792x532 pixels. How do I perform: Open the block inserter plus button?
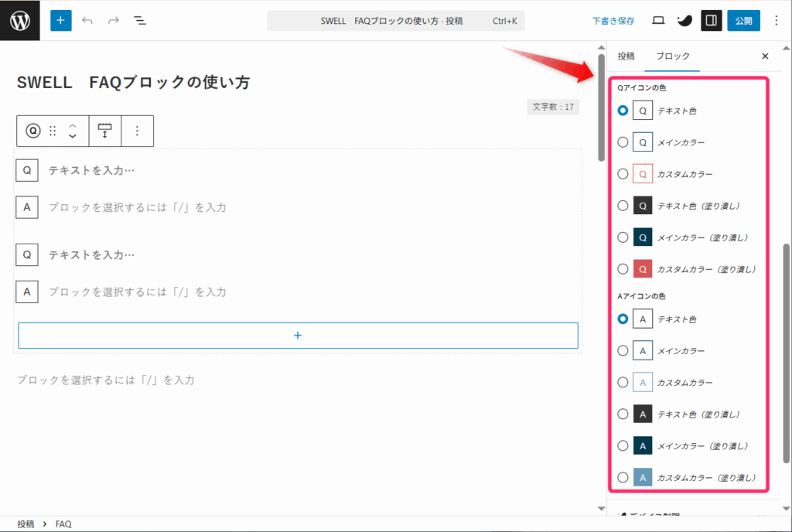pos(61,21)
